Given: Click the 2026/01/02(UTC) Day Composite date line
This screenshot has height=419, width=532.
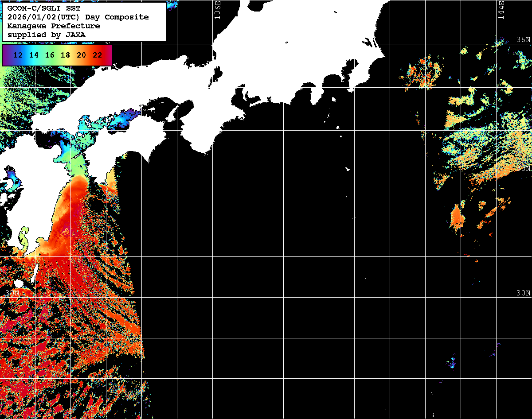Looking at the screenshot, I should coord(78,17).
